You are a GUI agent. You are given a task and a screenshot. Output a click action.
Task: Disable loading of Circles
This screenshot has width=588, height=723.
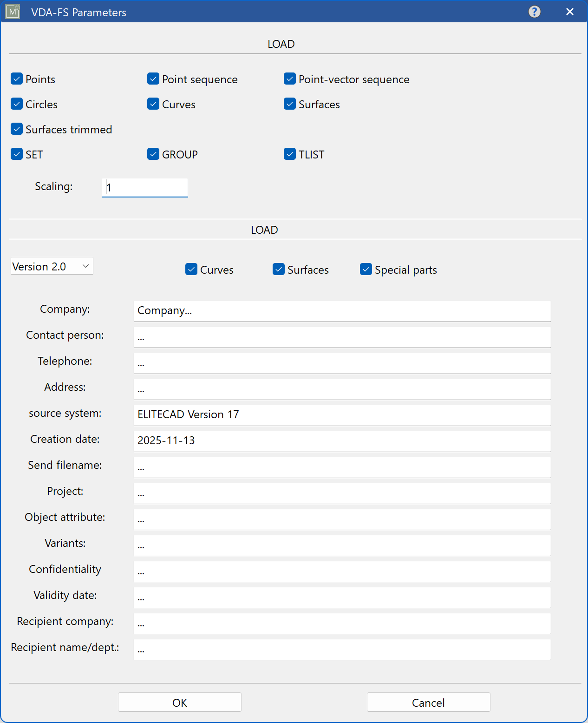[x=17, y=104]
